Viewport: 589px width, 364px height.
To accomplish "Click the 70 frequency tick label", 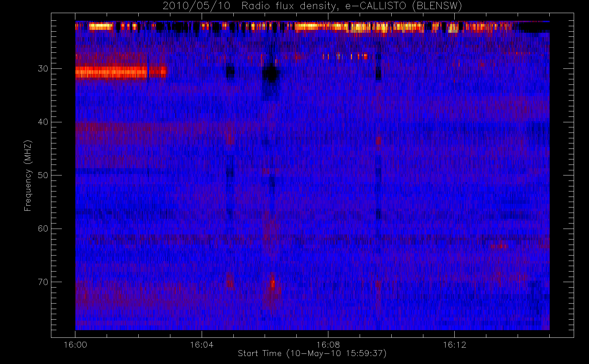I will click(x=43, y=282).
